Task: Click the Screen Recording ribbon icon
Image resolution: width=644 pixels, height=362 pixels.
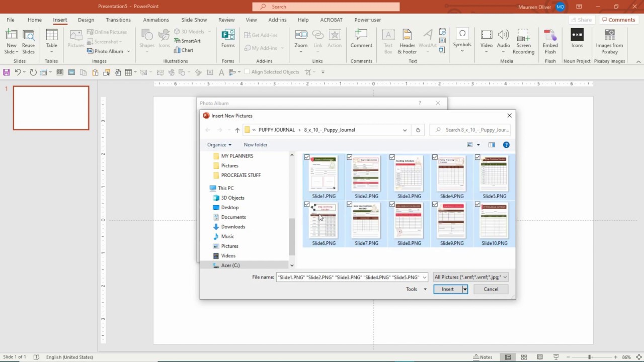Action: 523,42
